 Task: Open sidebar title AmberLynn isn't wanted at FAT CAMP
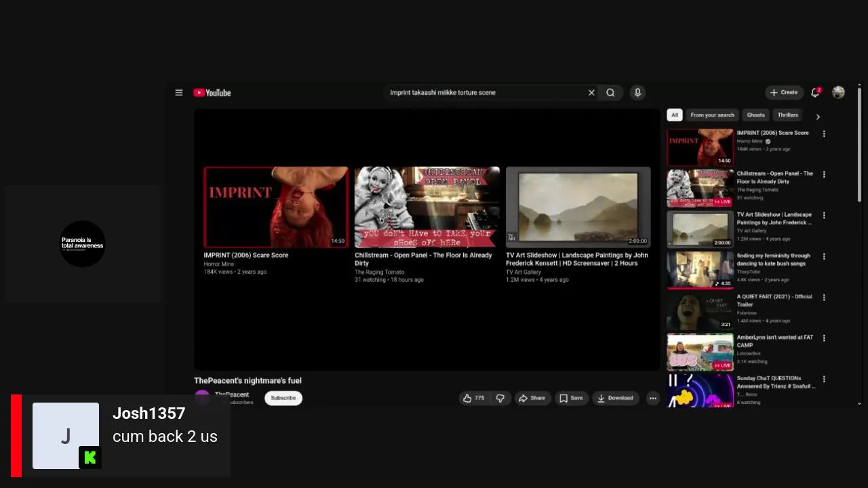775,341
